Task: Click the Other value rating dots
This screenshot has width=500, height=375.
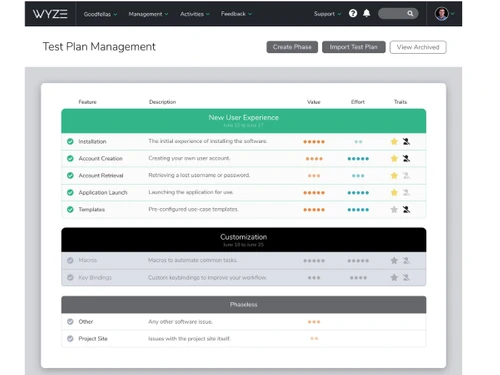Action: click(314, 322)
